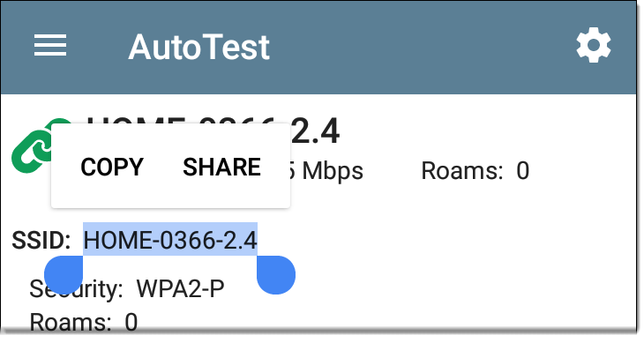Click the highlighted HOME-0366-2.4 SSID text
The width and height of the screenshot is (644, 343).
point(170,240)
